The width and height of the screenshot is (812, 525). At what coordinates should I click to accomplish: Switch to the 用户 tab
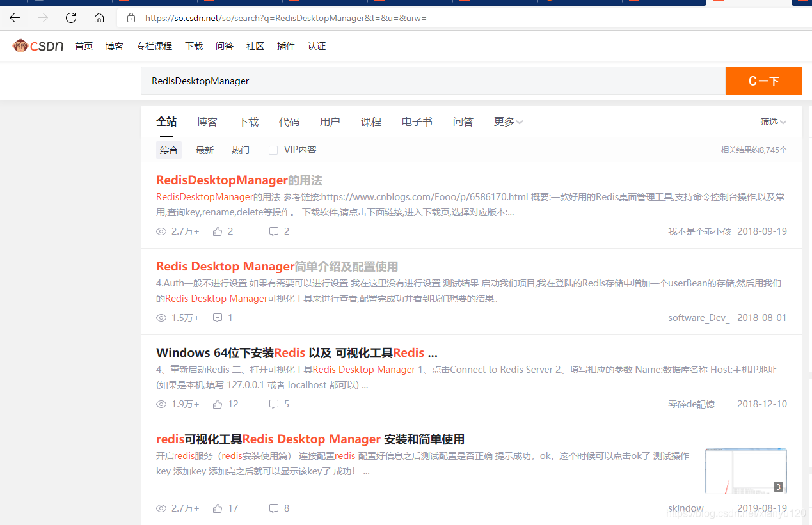pyautogui.click(x=330, y=121)
